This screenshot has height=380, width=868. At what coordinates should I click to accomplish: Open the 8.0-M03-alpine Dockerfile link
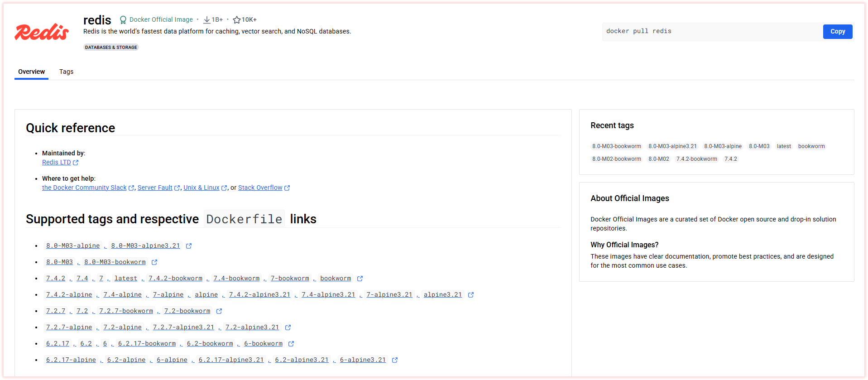point(73,245)
